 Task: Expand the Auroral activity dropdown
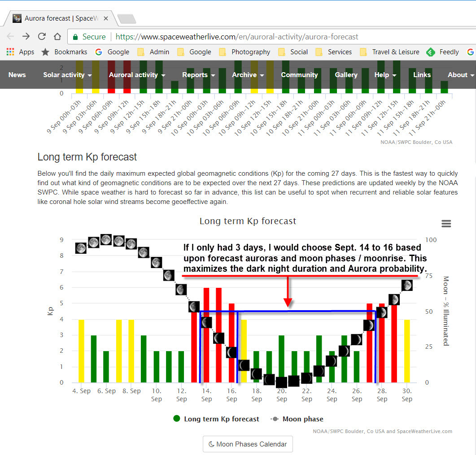coord(137,74)
